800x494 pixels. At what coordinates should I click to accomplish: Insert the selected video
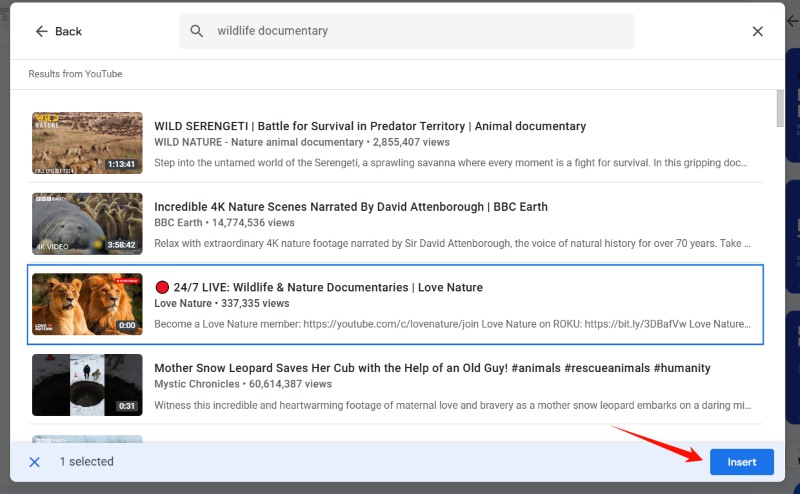[x=741, y=462]
